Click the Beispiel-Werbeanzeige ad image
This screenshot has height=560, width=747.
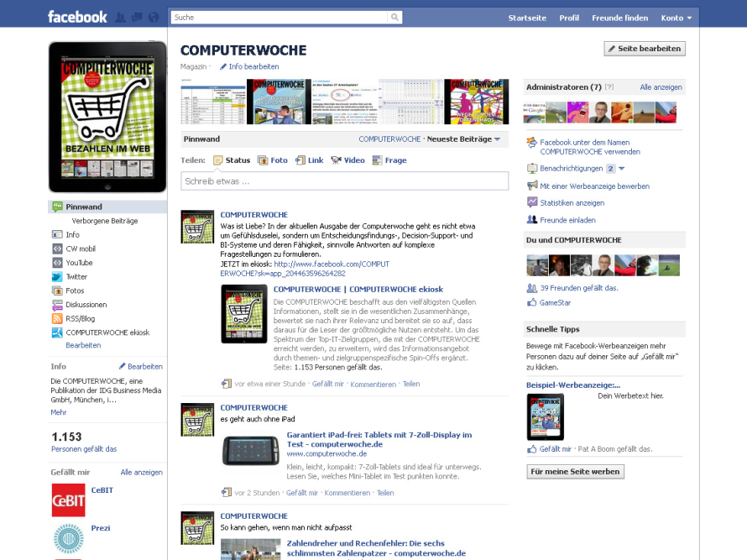click(x=545, y=416)
